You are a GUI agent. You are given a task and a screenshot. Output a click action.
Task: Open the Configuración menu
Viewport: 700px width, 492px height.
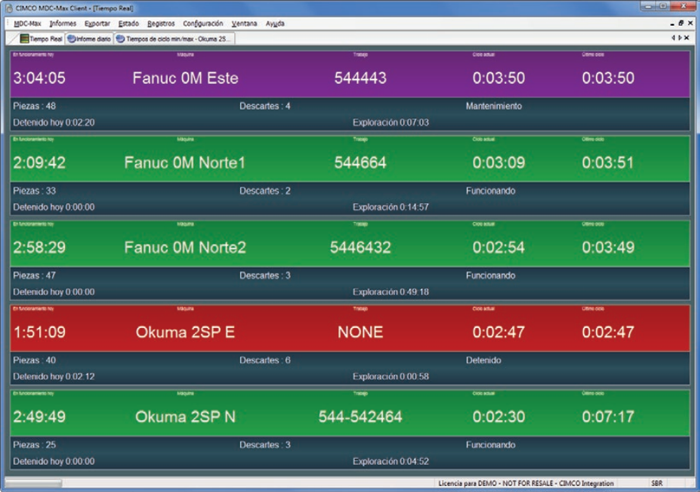[203, 24]
